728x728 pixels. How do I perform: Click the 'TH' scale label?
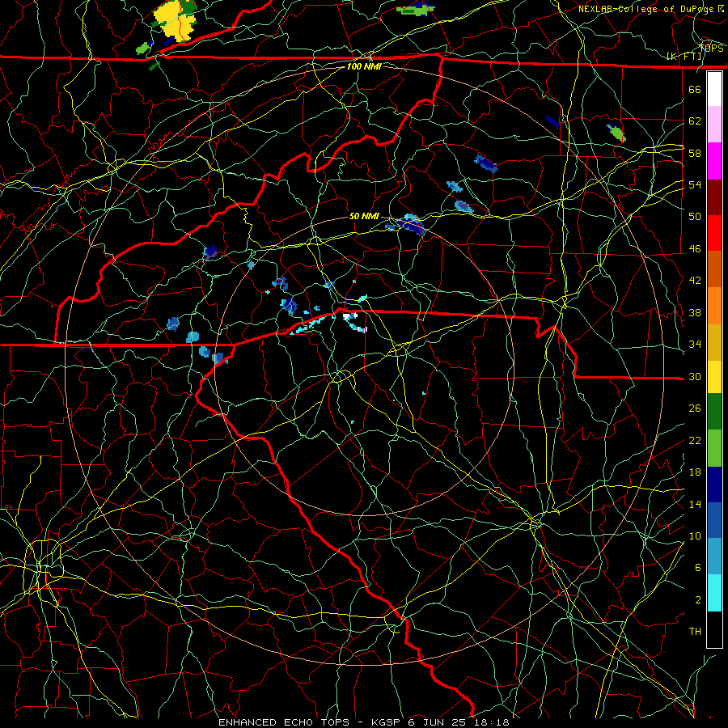point(695,631)
